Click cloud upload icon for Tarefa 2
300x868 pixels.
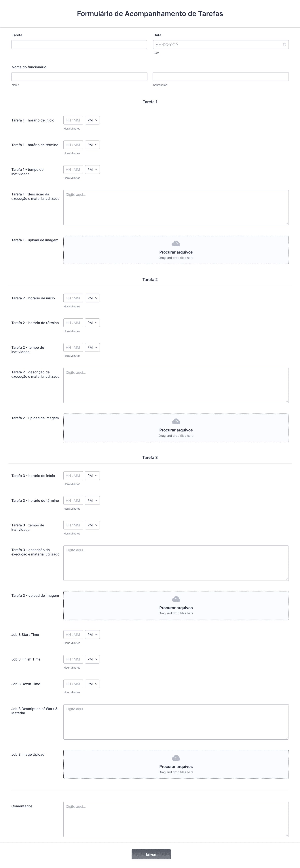coord(176,422)
